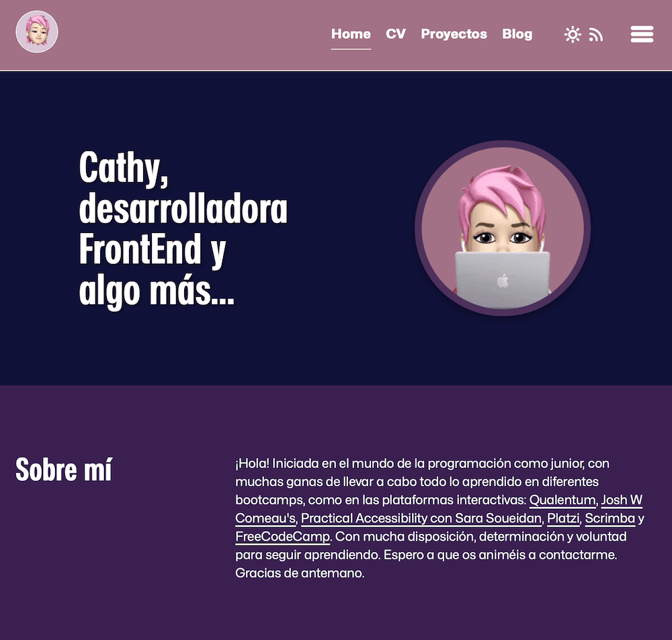Navigate to Proyectos

click(454, 34)
